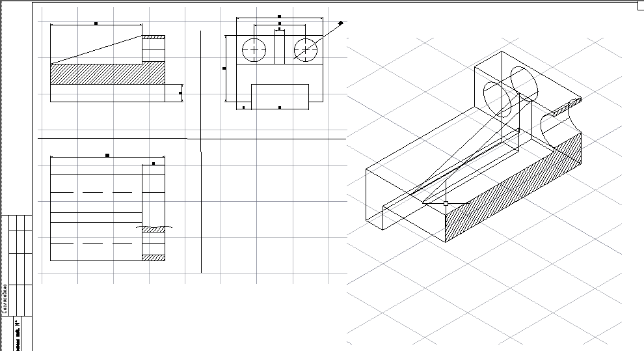Image resolution: width=644 pixels, height=351 pixels.
Task: Select the diamond grip on the leader line
Action: 340,23
